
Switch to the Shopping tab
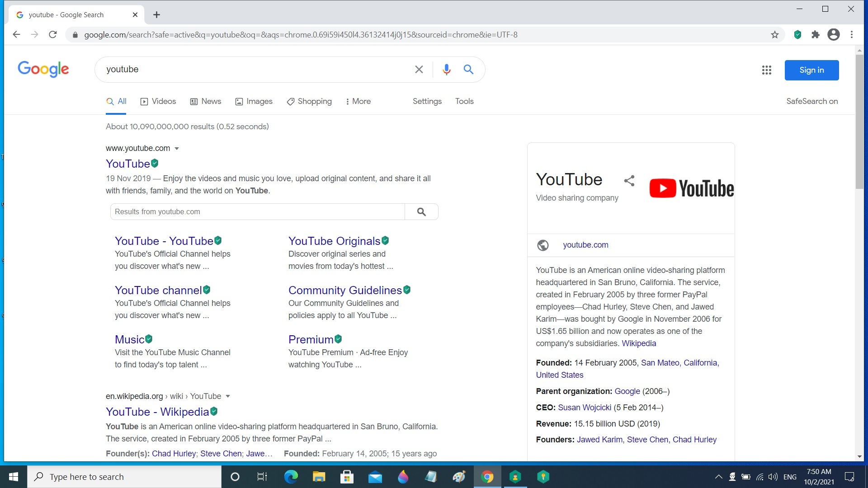[x=309, y=101]
